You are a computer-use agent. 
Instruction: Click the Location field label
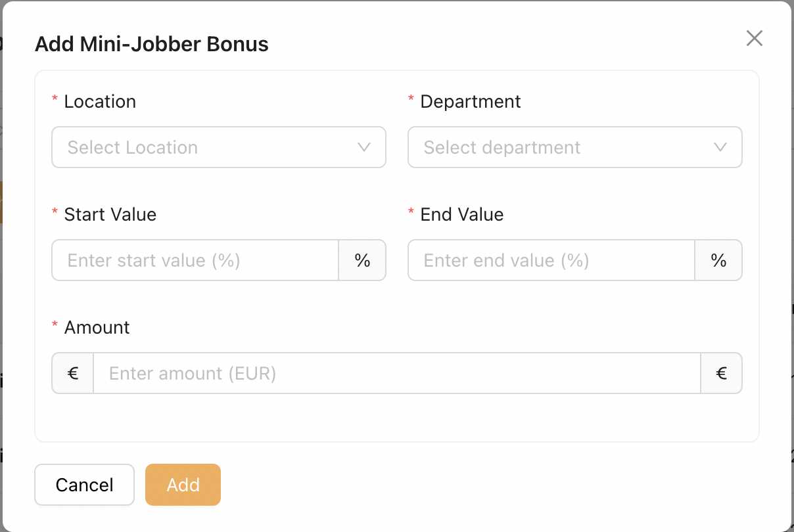point(100,102)
